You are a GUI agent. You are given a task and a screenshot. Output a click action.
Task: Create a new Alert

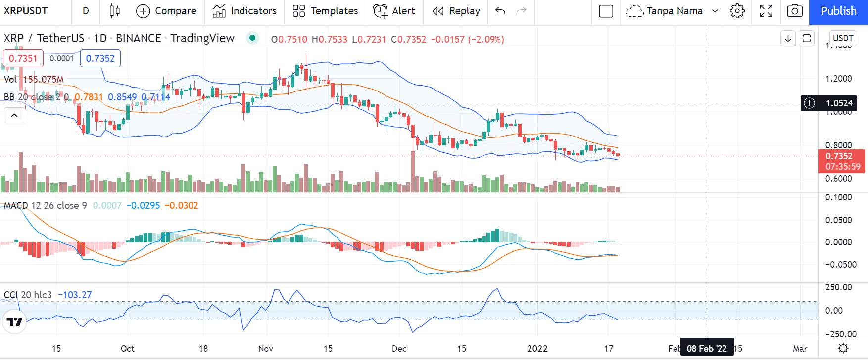pyautogui.click(x=394, y=11)
